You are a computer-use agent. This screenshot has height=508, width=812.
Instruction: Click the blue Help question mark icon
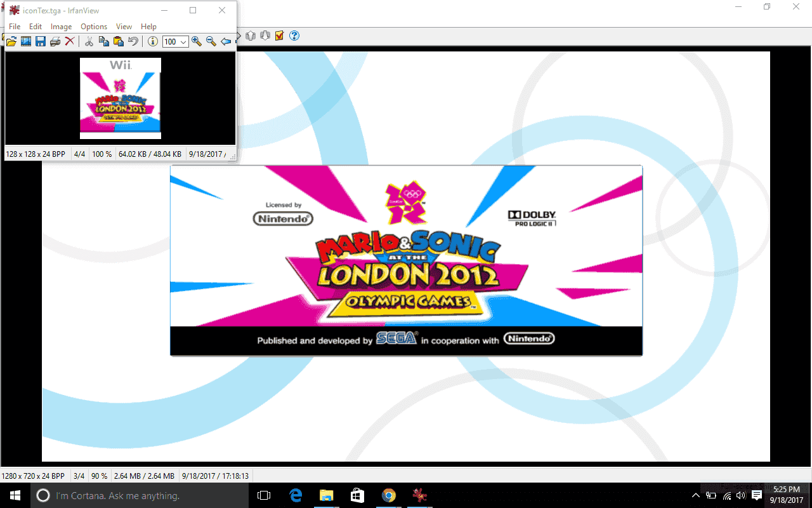294,36
